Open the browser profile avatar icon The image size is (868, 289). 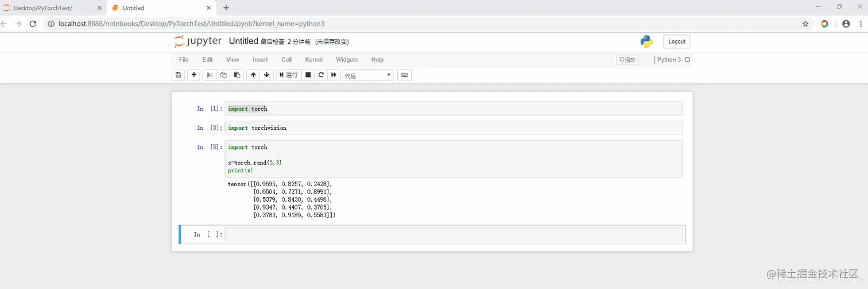click(x=846, y=24)
